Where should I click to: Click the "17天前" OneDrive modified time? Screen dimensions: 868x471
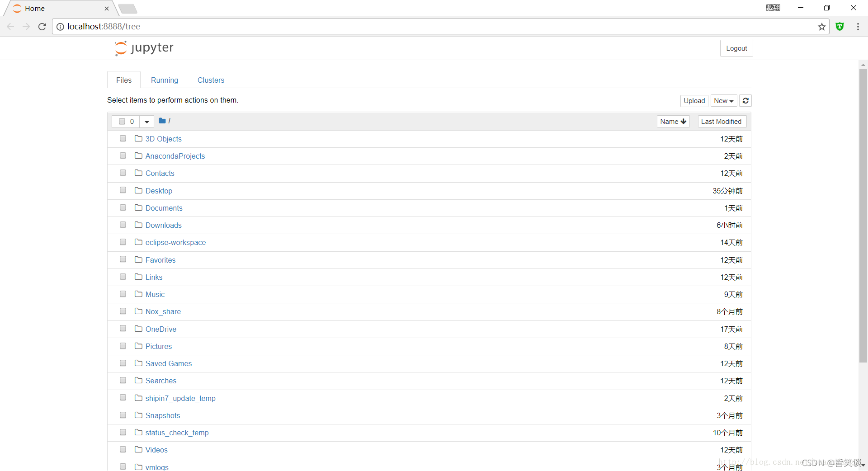coord(731,329)
